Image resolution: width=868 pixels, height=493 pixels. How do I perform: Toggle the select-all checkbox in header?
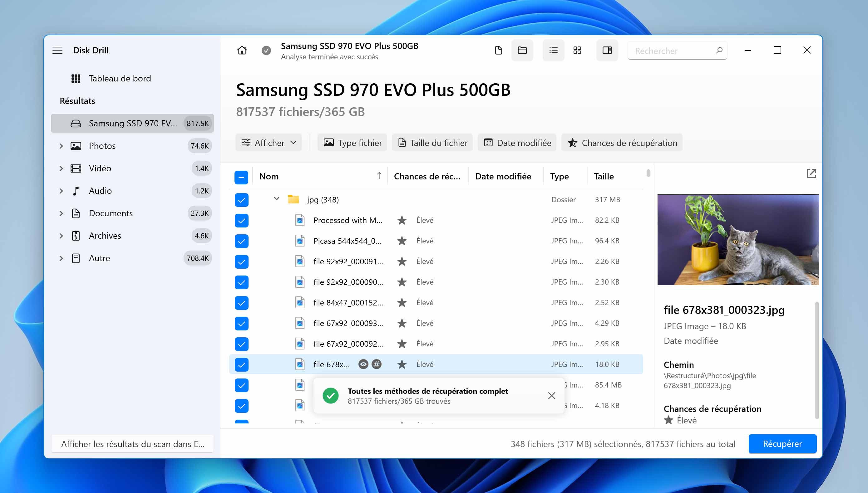point(241,177)
